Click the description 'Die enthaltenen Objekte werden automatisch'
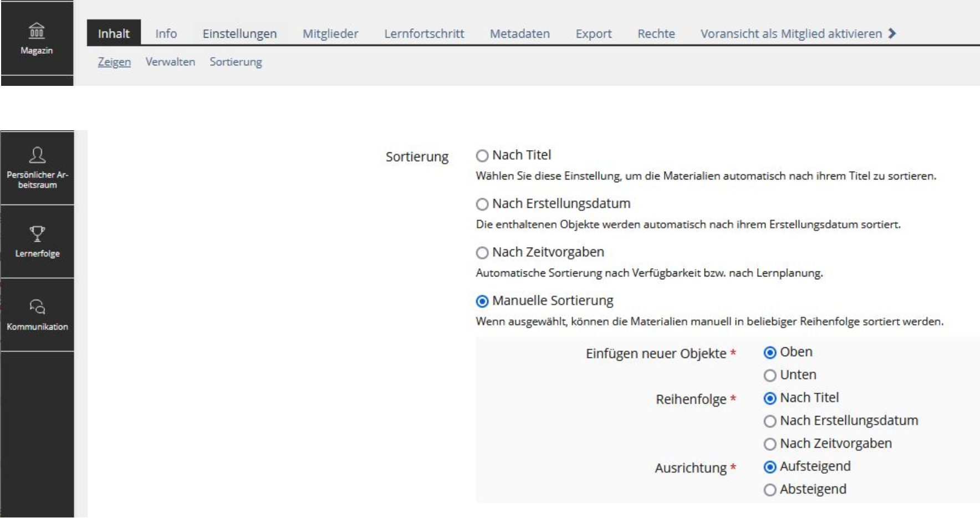This screenshot has height=518, width=980. point(688,224)
